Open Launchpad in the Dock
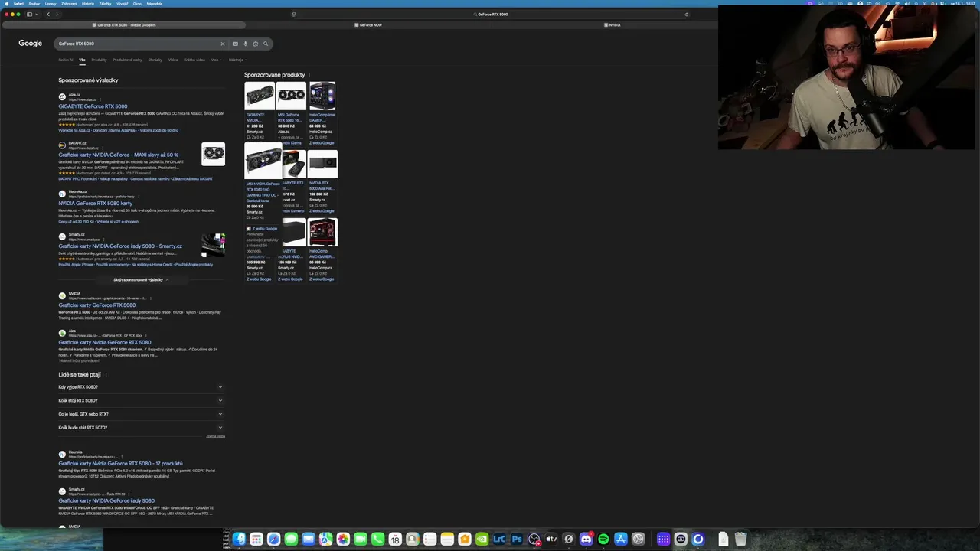The height and width of the screenshot is (551, 980). (256, 540)
